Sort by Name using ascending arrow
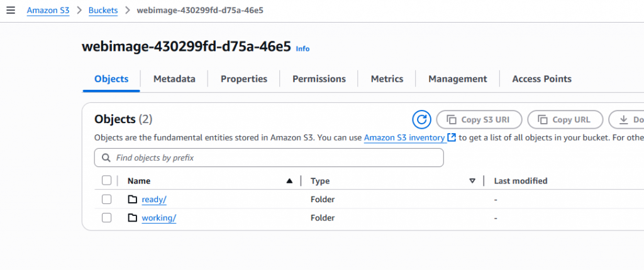The height and width of the screenshot is (270, 644). (289, 181)
